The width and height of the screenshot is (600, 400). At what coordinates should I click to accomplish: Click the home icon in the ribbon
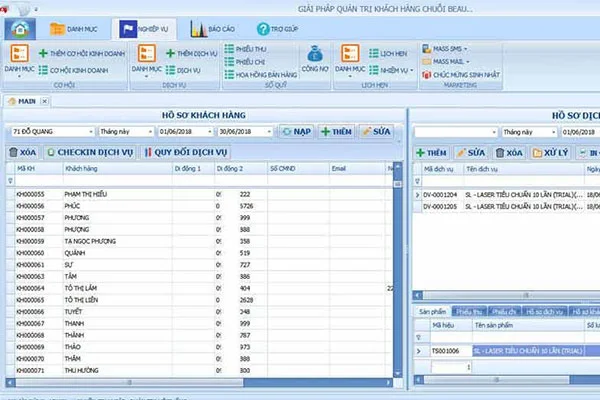18,29
